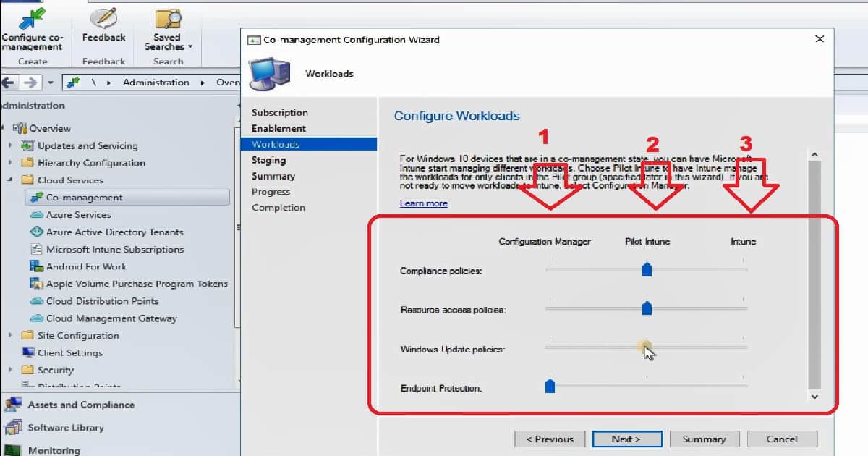Click the Configure co-management ribbon icon
868x456 pixels.
click(x=32, y=18)
